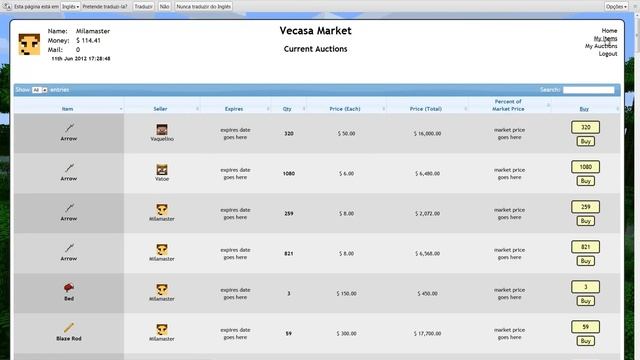Click the $ 150.00 price each cell
The image size is (640, 360).
coord(347,293)
